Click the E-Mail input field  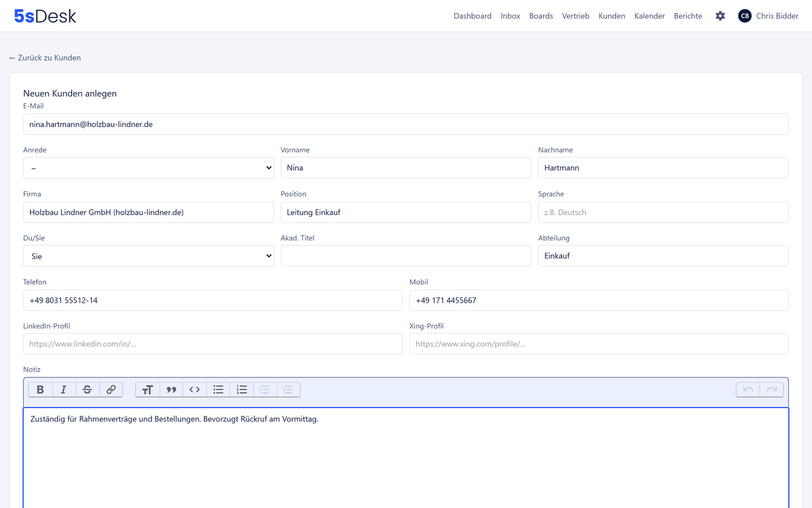(x=406, y=124)
